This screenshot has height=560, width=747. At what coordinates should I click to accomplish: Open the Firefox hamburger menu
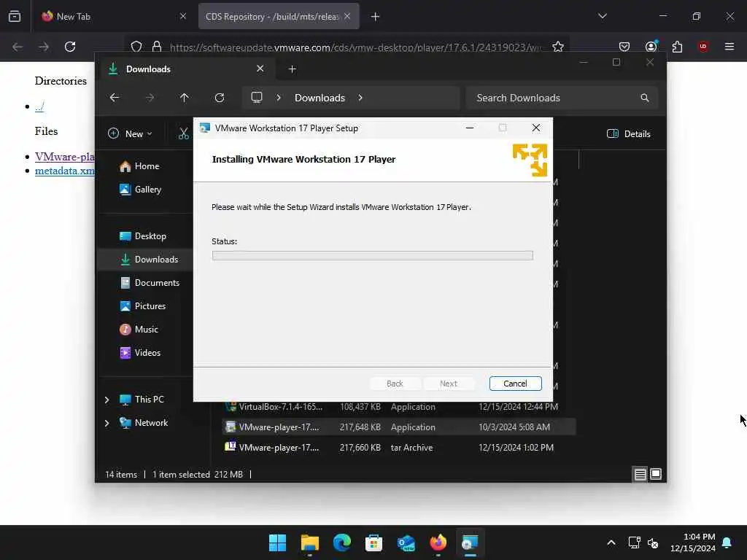pyautogui.click(x=729, y=47)
